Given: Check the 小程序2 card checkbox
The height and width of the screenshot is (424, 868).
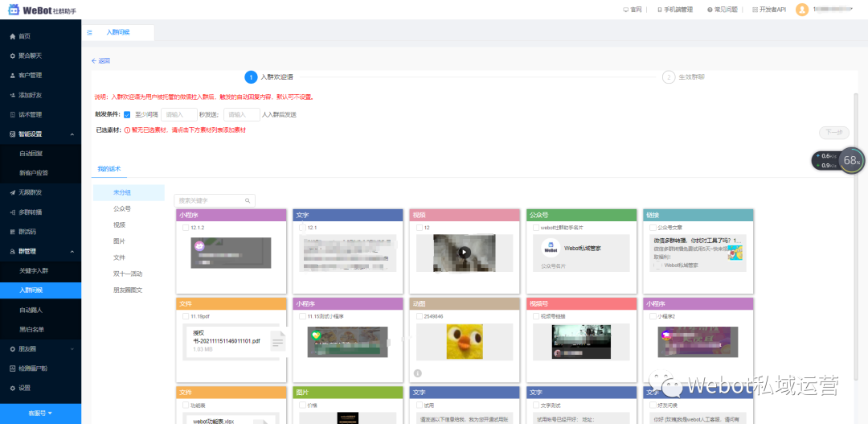Looking at the screenshot, I should coord(653,316).
